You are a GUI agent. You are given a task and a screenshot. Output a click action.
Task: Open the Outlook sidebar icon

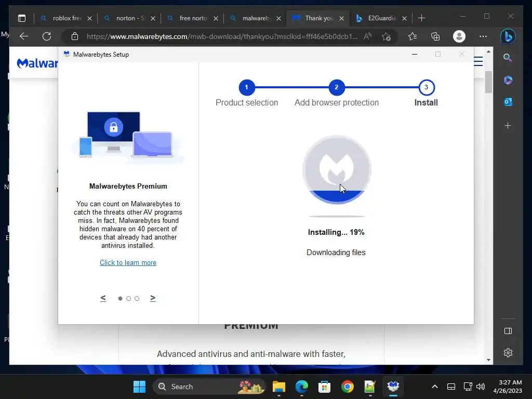pos(508,102)
